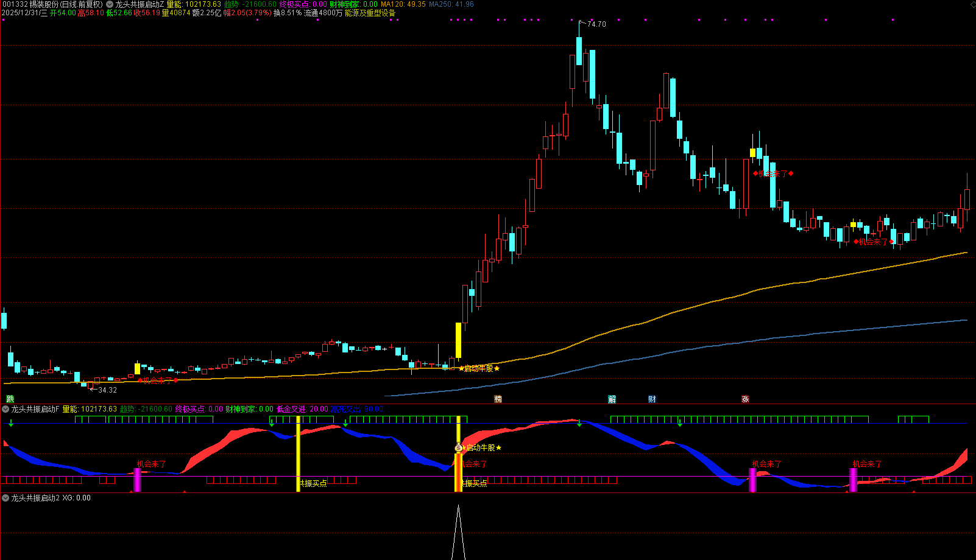The image size is (976, 560).
Task: Expand the 龙头共振启动Z indicator dropdown
Action: pos(110,4)
